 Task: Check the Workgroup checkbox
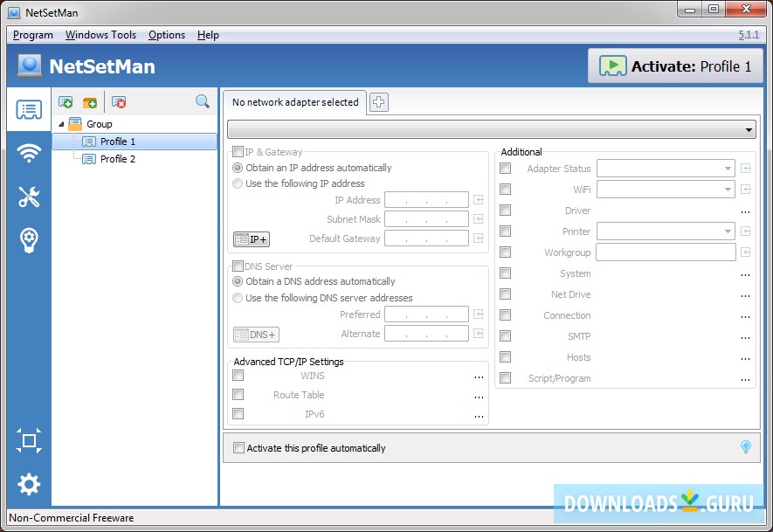(506, 252)
